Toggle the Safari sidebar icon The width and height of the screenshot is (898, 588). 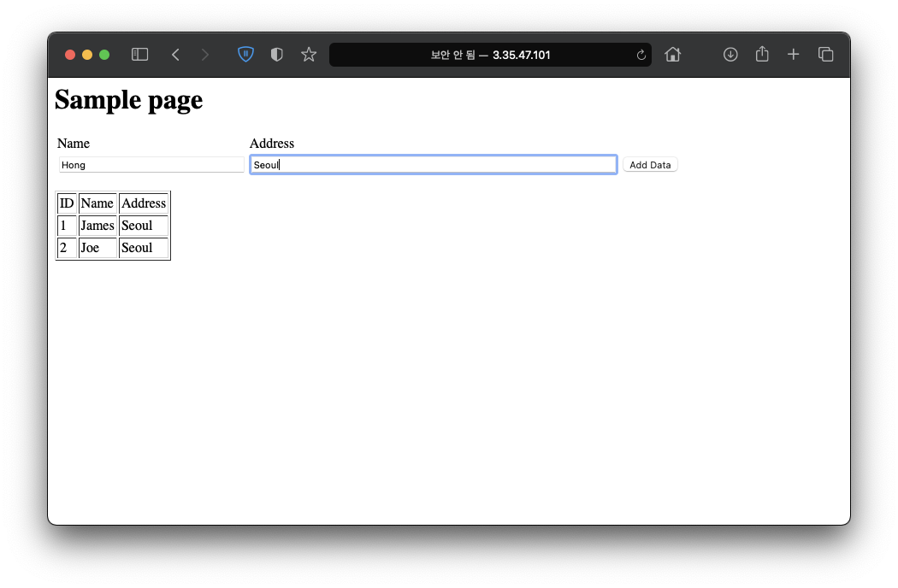point(139,55)
